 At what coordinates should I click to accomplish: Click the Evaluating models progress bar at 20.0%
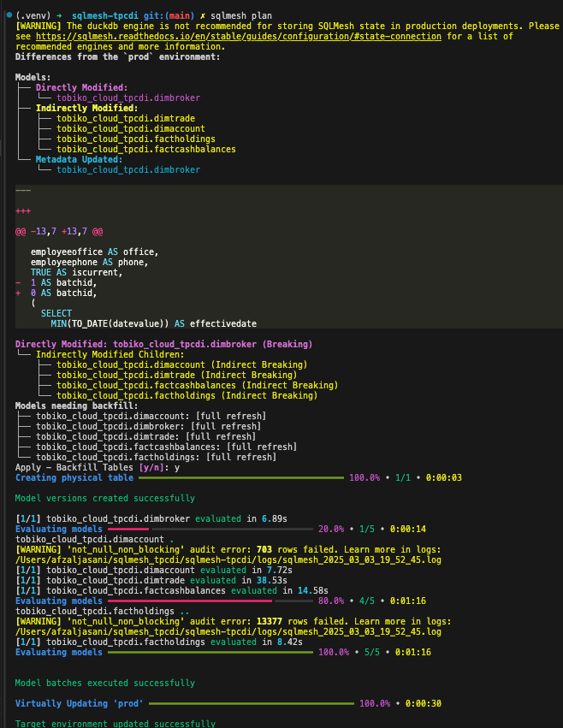click(x=210, y=529)
